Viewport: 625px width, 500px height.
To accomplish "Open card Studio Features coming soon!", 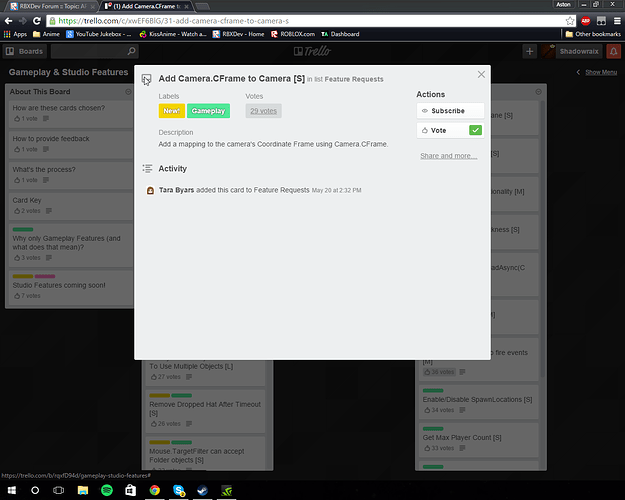I will pyautogui.click(x=71, y=287).
